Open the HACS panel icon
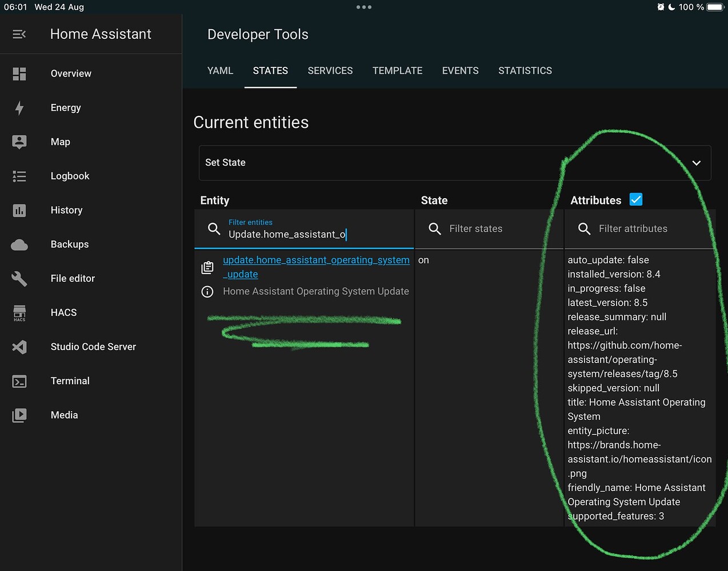The width and height of the screenshot is (728, 571). point(19,313)
